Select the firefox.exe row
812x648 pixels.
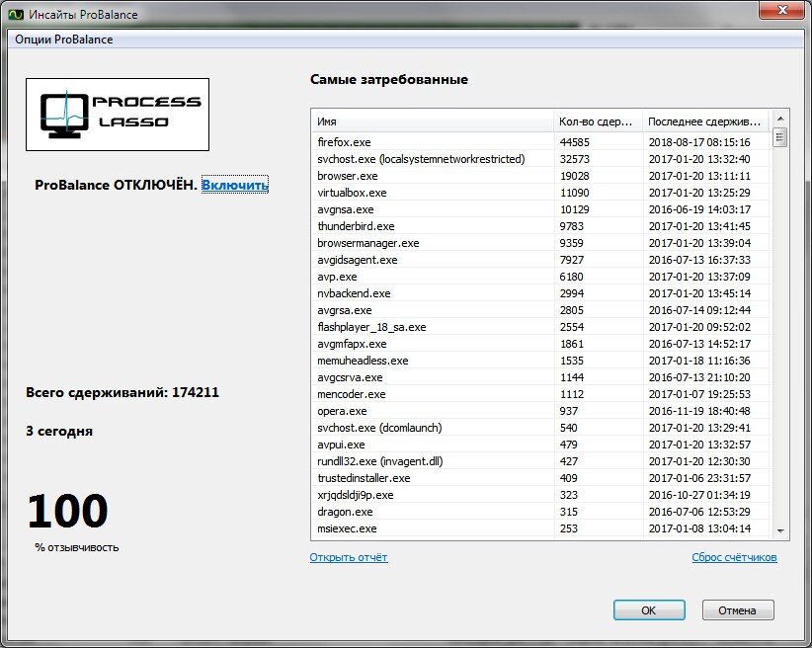(x=541, y=142)
